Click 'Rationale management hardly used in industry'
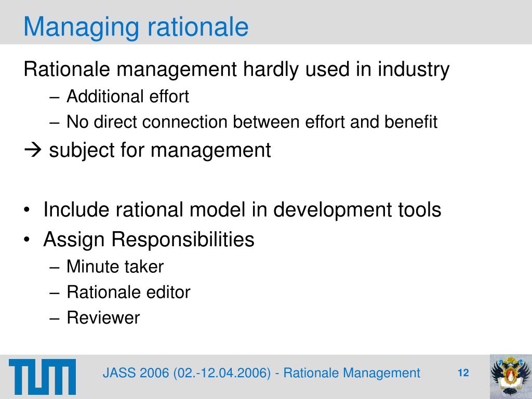This screenshot has width=532, height=399. (x=236, y=70)
